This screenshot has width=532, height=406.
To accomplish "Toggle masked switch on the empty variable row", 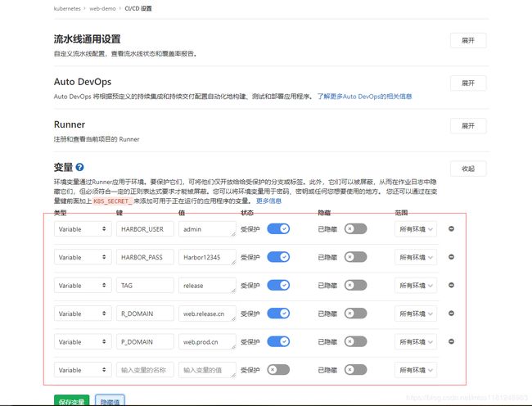I will pyautogui.click(x=355, y=370).
